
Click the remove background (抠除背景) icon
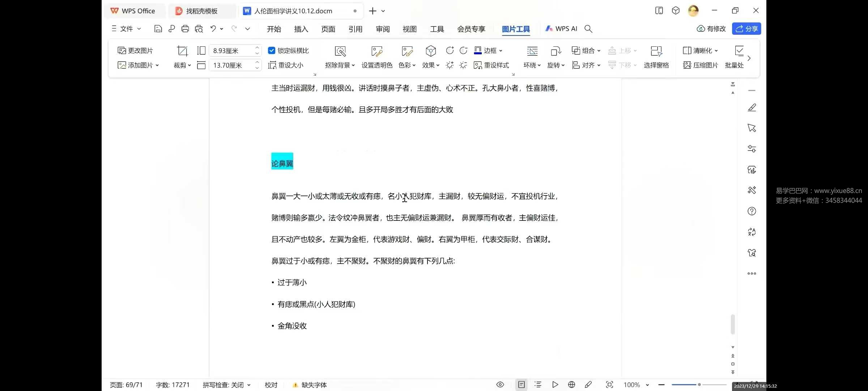(x=340, y=51)
